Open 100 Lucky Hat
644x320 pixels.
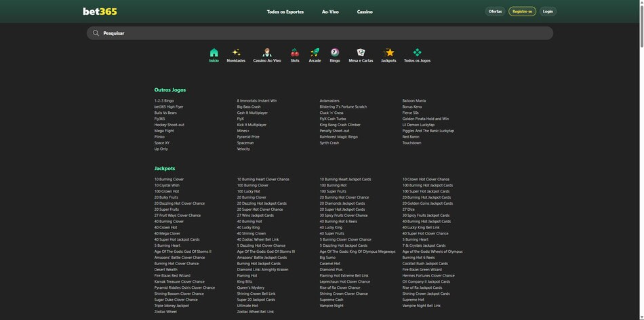249,191
